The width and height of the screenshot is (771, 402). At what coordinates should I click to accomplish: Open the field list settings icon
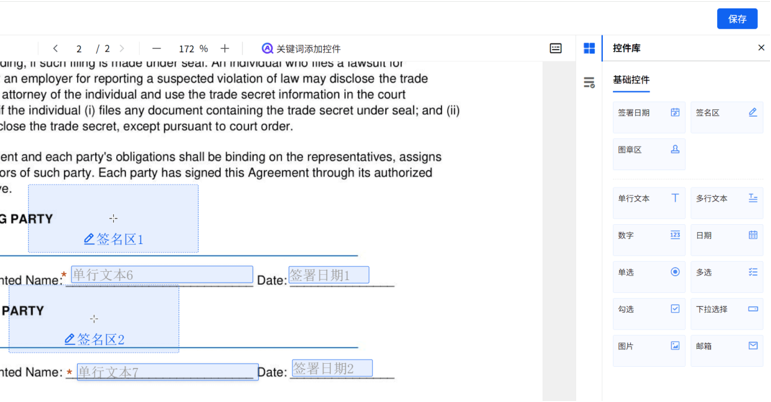point(589,82)
